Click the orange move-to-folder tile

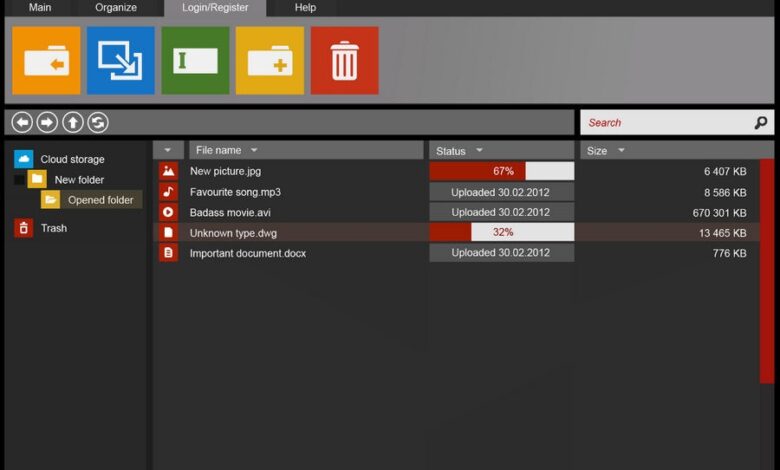coord(46,60)
